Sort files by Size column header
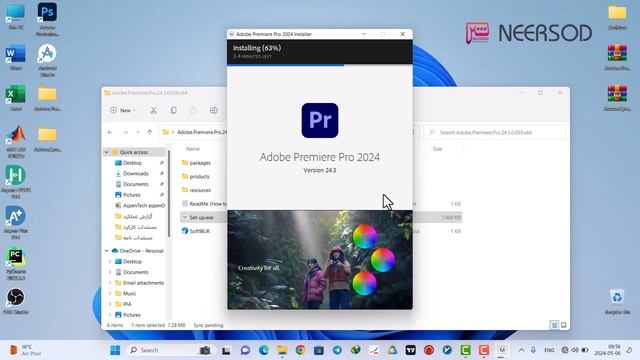Screen dimensions: 640x360 click(x=437, y=149)
